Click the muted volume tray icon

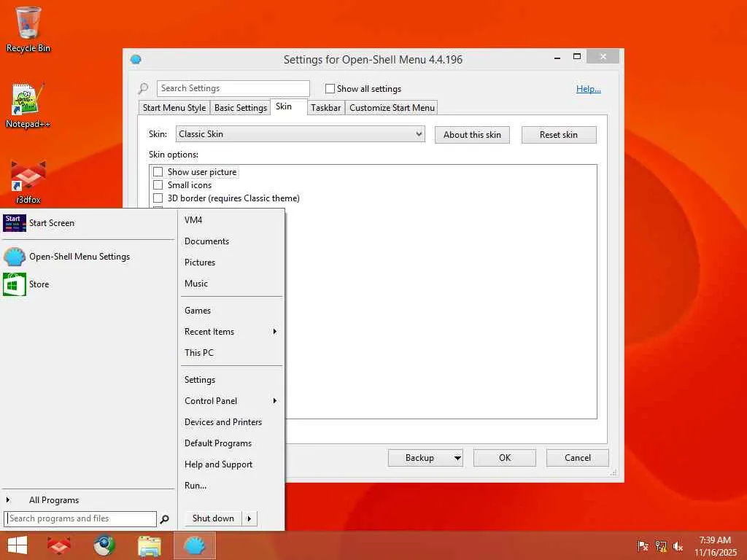678,545
